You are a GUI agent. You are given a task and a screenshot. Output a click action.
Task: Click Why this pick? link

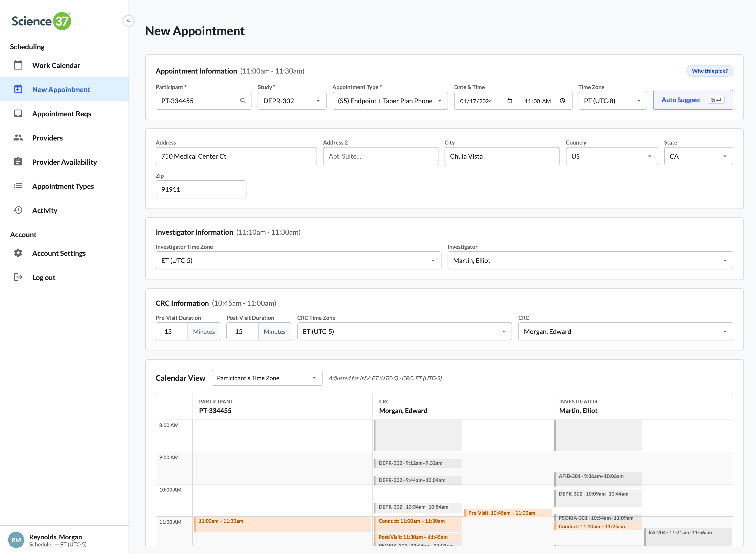pos(710,71)
